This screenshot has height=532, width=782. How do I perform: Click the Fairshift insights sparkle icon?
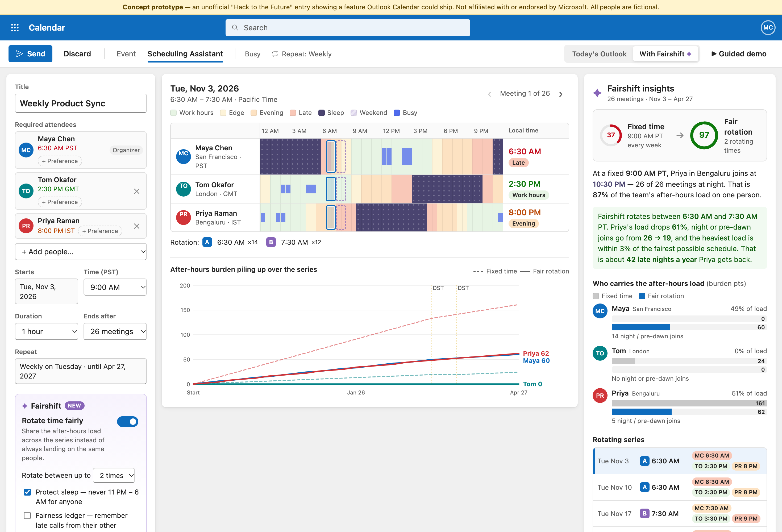coord(597,93)
